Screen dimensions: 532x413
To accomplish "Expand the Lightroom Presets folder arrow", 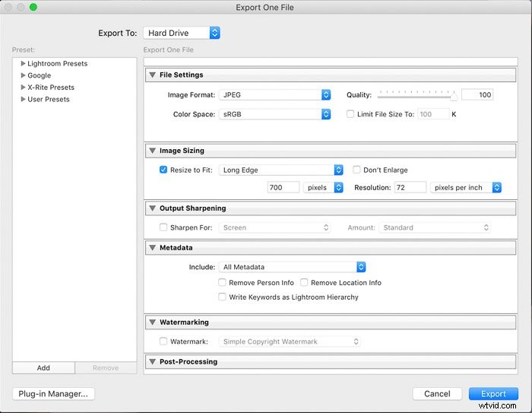I will (x=23, y=64).
